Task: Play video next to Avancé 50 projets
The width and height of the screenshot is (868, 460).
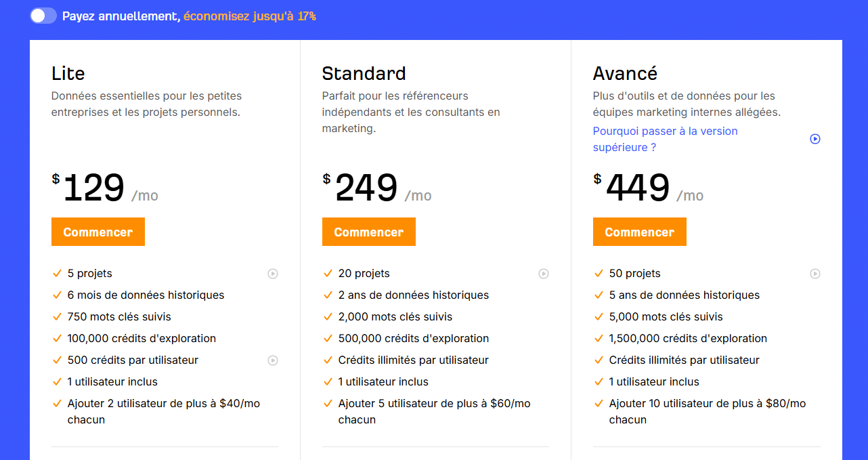Action: point(815,274)
